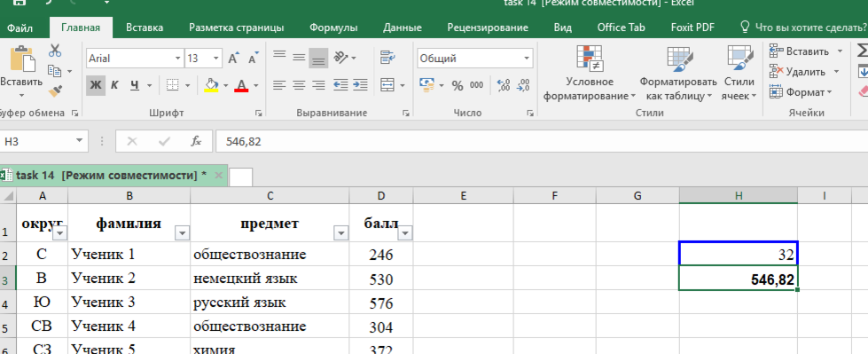Increase decimal places icon
868x354 pixels.
pos(504,85)
